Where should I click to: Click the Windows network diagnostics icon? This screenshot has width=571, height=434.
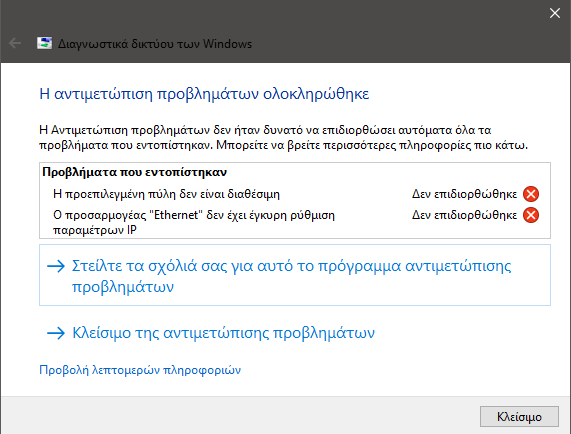click(44, 43)
